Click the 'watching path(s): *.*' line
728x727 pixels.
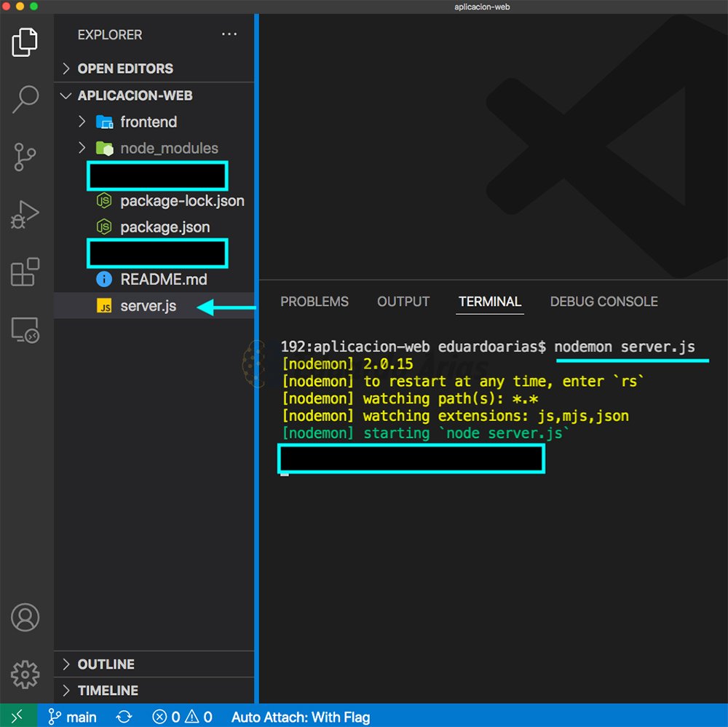click(410, 398)
